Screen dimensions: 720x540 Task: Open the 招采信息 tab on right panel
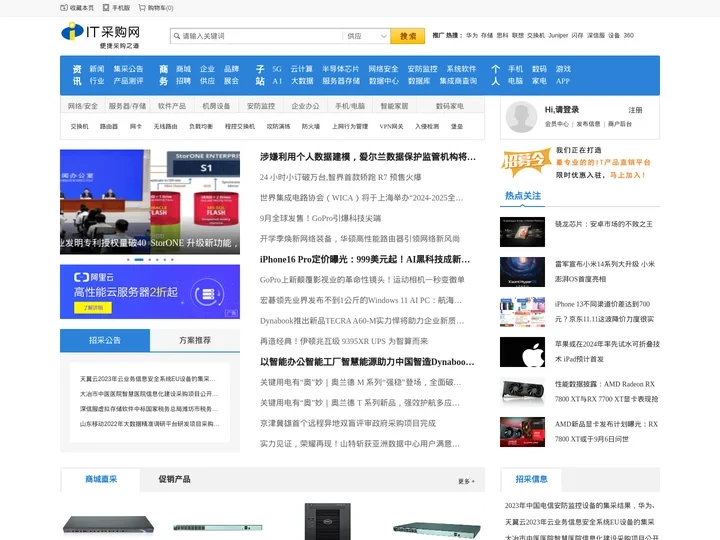coord(532,479)
